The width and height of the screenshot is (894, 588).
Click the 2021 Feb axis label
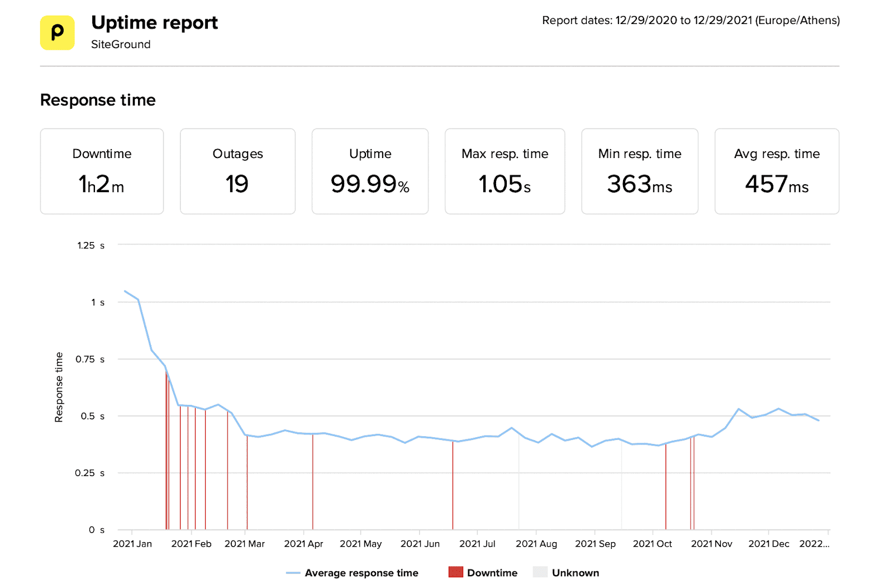point(191,544)
